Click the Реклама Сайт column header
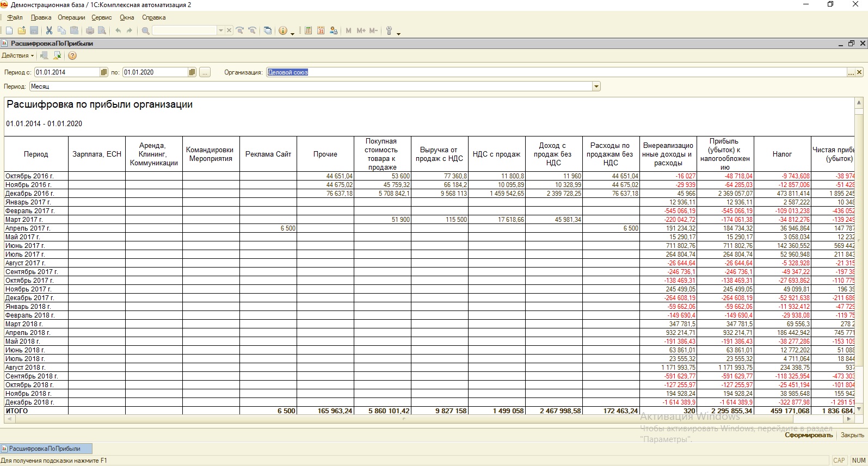Viewport: 868px width, 466px height. point(268,154)
